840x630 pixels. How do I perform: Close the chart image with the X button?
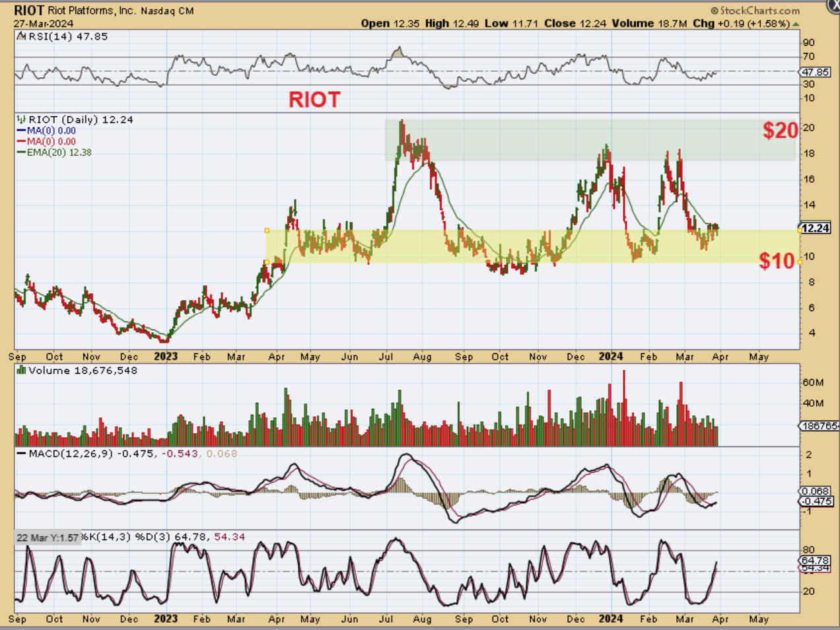[833, 6]
